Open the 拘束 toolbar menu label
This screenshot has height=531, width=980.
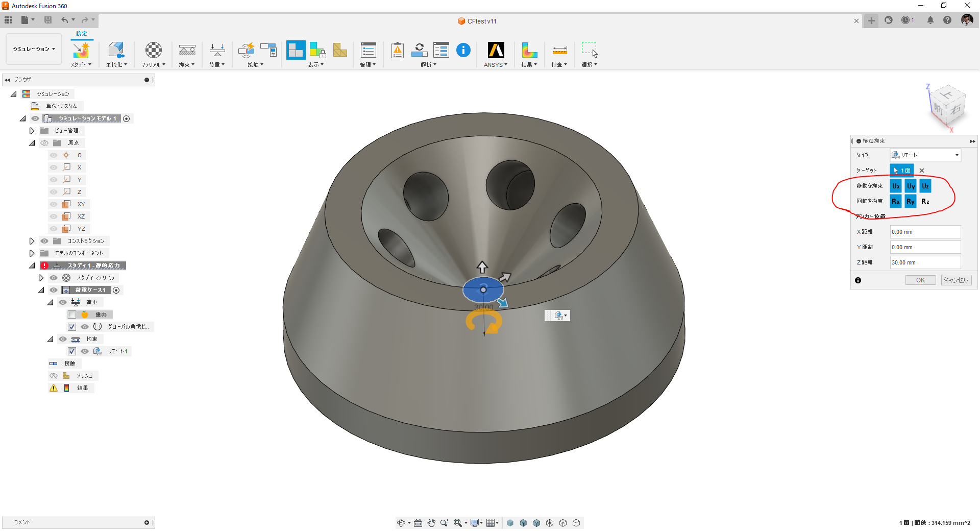(x=187, y=65)
